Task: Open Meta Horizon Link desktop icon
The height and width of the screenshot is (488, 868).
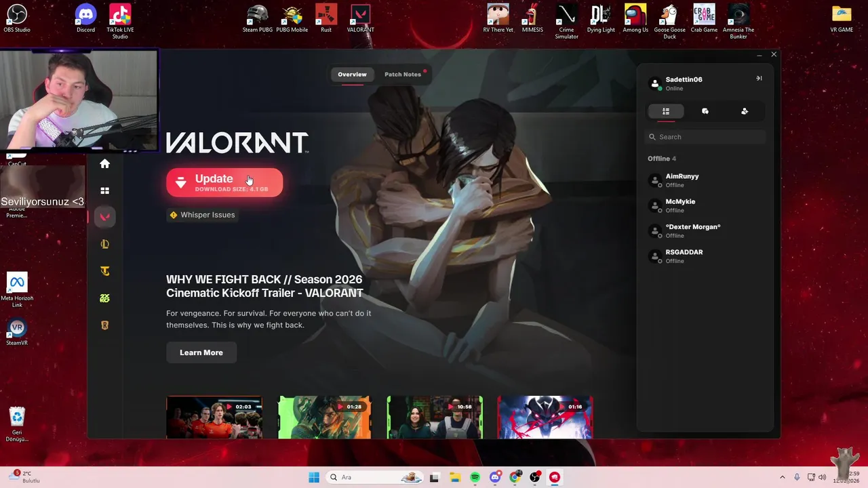Action: click(17, 290)
